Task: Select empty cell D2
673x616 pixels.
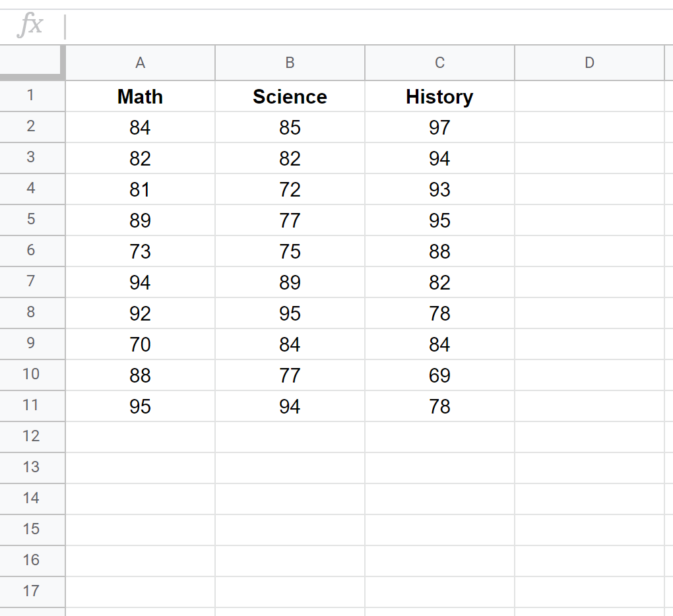Action: tap(589, 127)
